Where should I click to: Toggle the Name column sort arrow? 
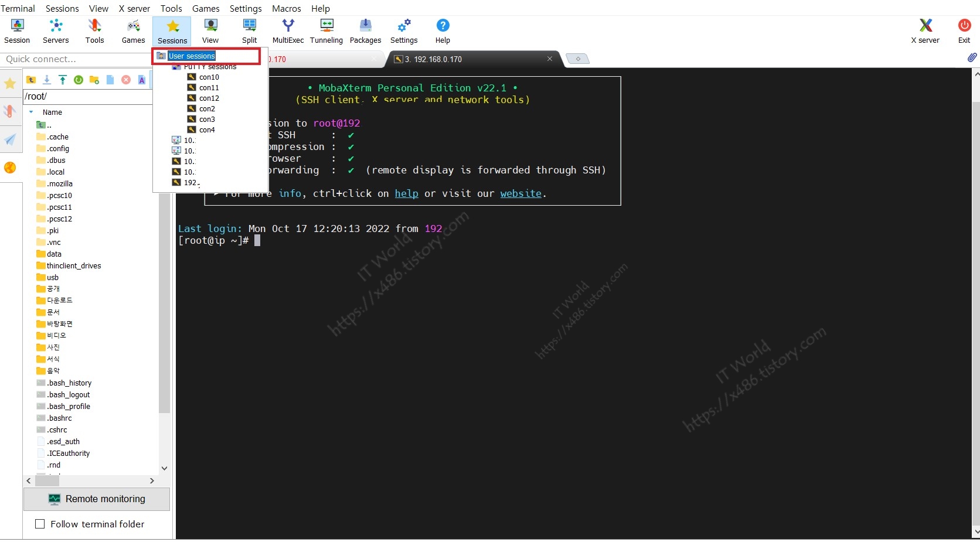31,112
